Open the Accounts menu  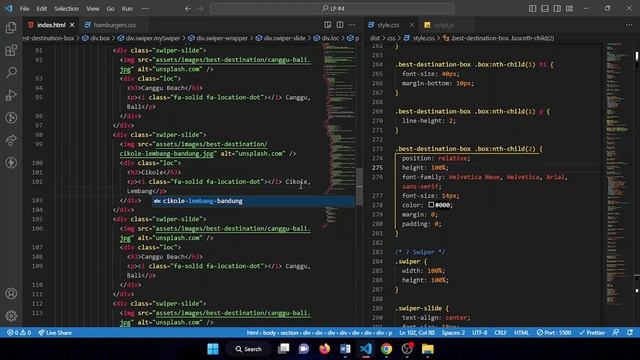(11, 293)
